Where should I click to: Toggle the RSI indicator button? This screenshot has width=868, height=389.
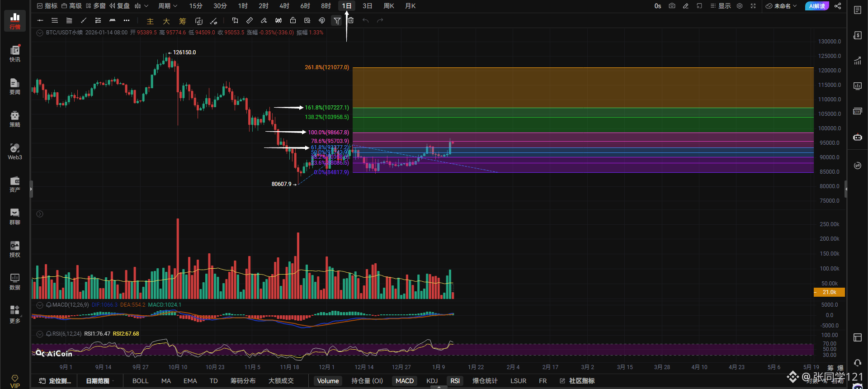455,381
